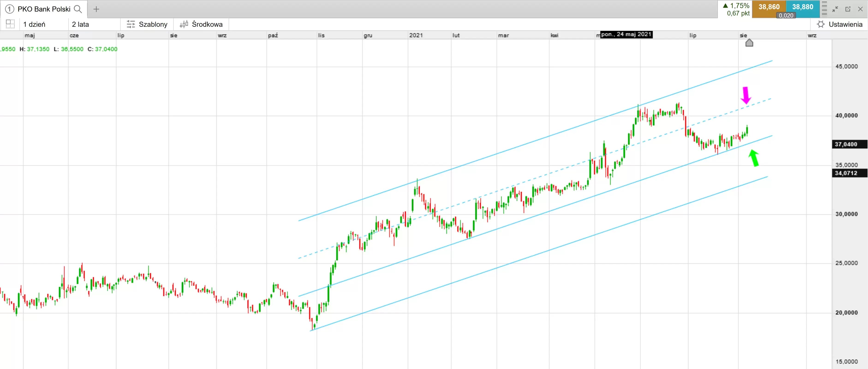Click the orange 38,860 sell price button
This screenshot has width=868, height=369.
(x=769, y=7)
